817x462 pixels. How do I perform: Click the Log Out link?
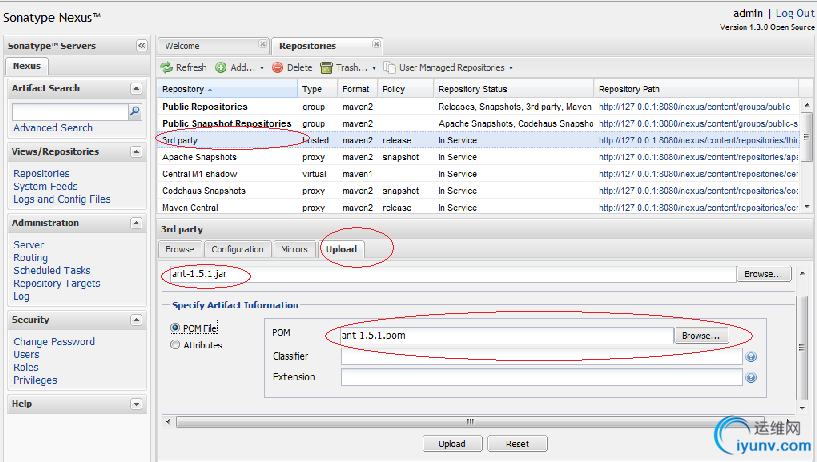point(795,14)
